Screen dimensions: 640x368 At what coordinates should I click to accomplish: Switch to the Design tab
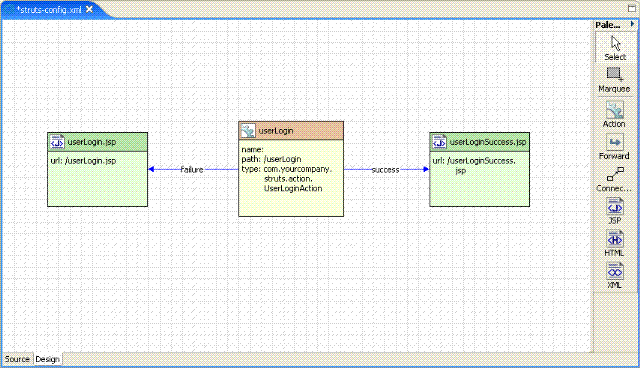coord(47,359)
